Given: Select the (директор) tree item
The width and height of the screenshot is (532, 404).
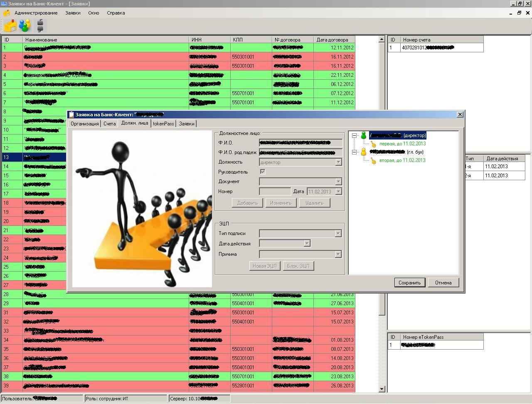Looking at the screenshot, I should pyautogui.click(x=398, y=135).
